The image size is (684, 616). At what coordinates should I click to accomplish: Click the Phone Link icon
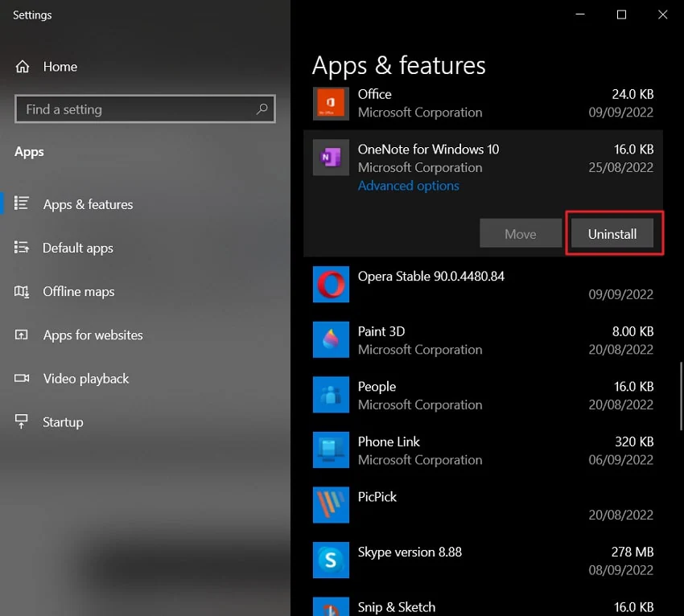331,450
